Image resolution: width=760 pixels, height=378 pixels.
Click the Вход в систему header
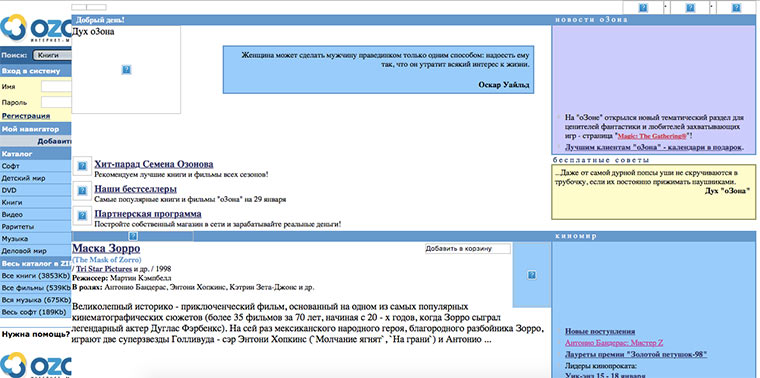[x=35, y=71]
